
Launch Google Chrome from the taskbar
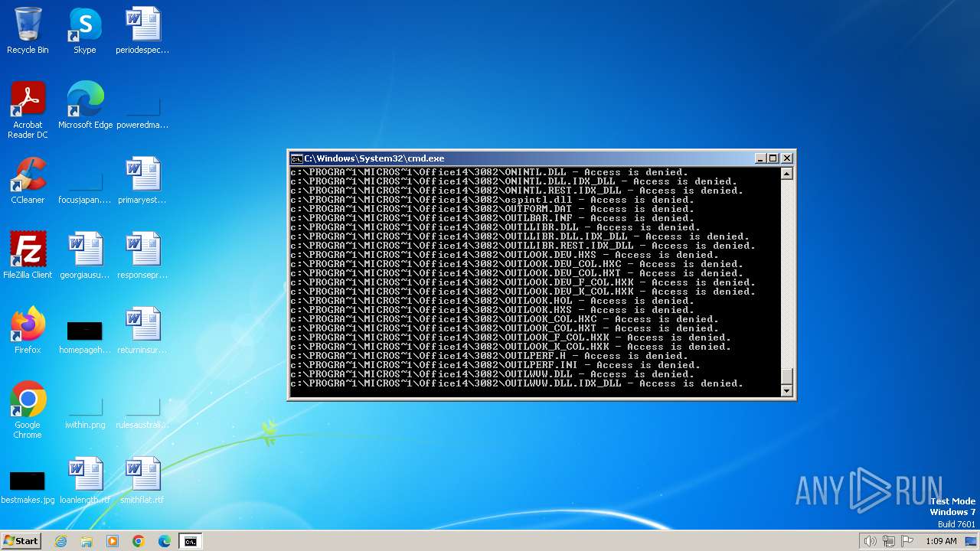(139, 541)
